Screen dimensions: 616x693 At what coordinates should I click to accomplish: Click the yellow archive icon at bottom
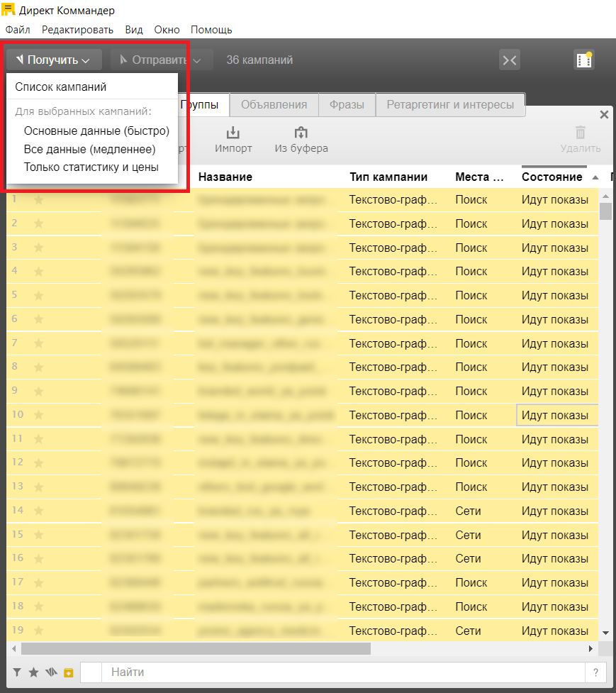(x=68, y=672)
